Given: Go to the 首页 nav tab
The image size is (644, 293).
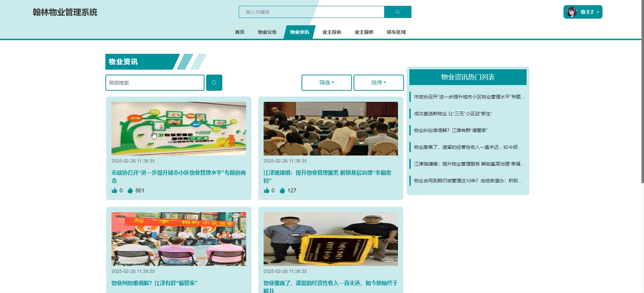Looking at the screenshot, I should pos(240,32).
